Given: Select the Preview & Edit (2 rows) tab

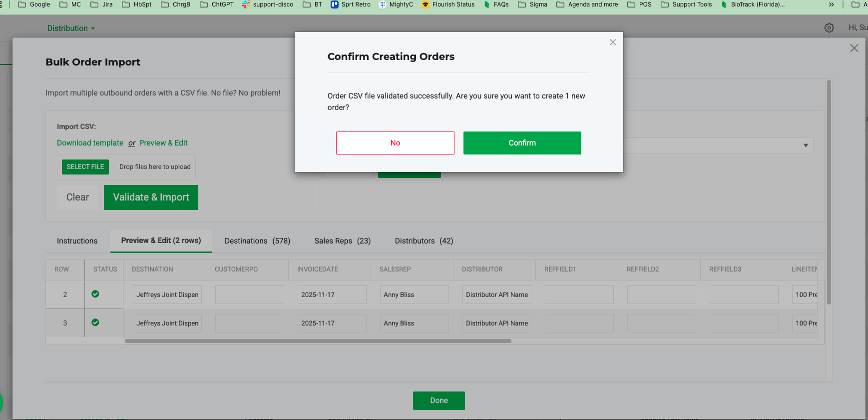Looking at the screenshot, I should click(x=161, y=240).
